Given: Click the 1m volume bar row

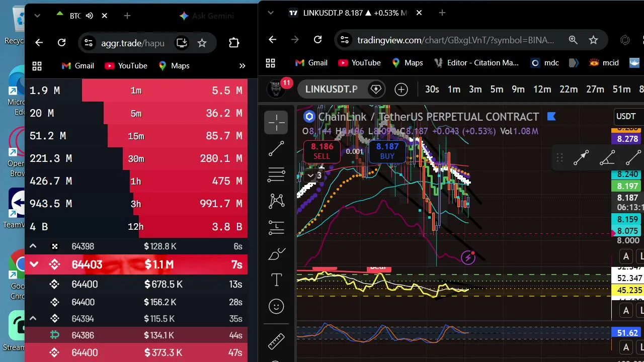Looking at the screenshot, I should (x=136, y=90).
